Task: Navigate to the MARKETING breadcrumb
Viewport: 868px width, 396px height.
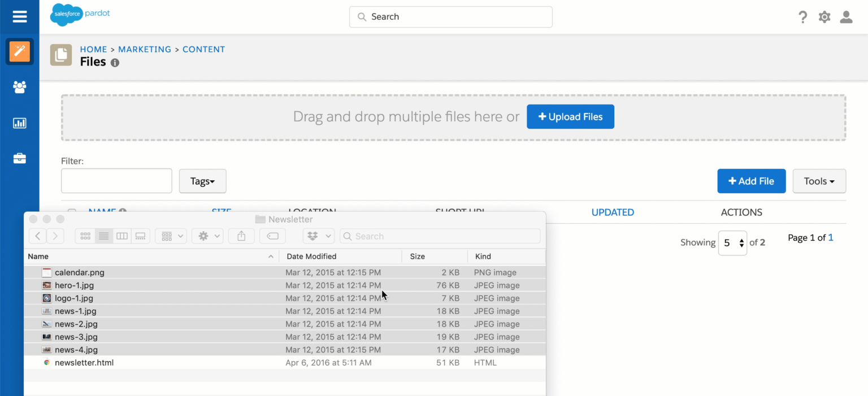Action: click(145, 49)
